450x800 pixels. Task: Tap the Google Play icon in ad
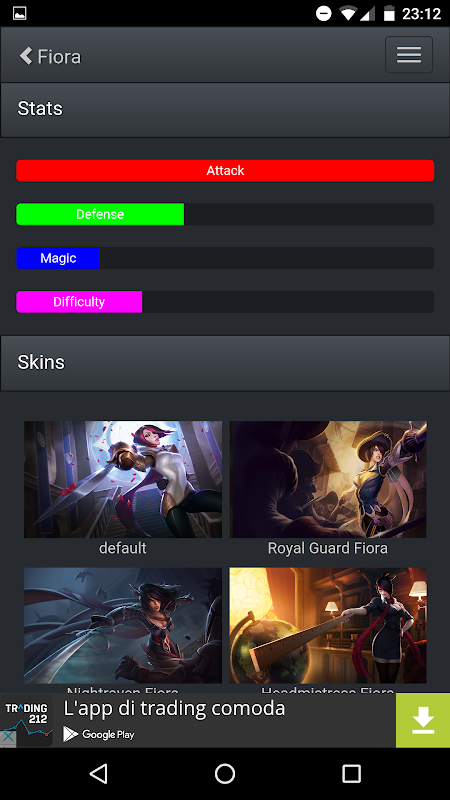(70, 734)
